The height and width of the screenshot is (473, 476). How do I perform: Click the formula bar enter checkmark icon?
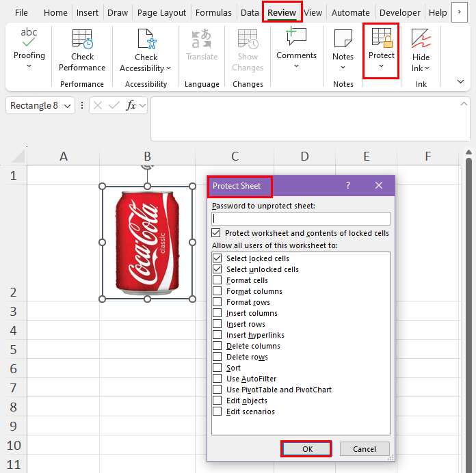[x=114, y=105]
